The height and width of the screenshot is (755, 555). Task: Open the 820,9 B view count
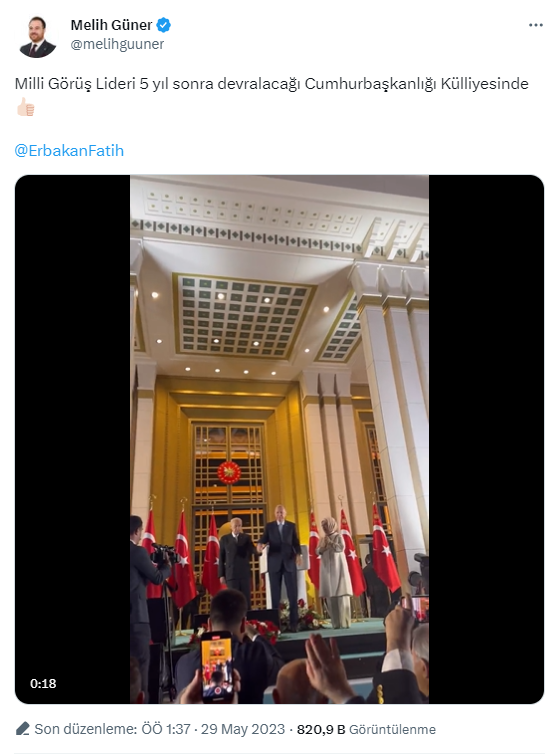(321, 729)
